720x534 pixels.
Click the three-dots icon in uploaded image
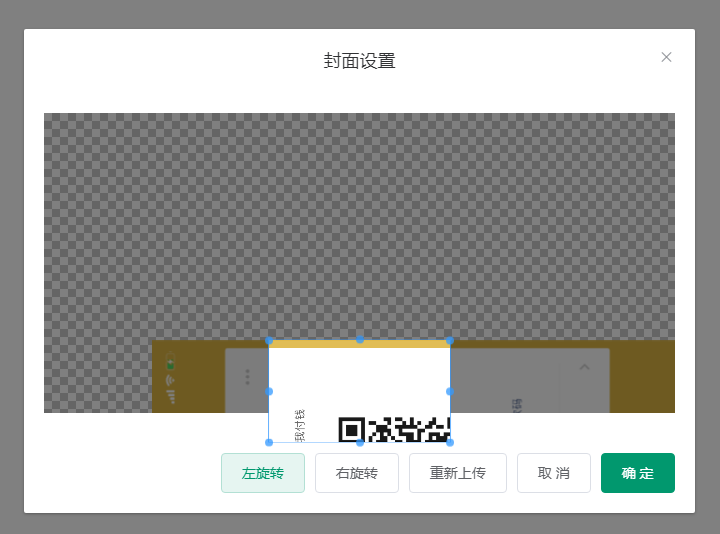tap(248, 377)
